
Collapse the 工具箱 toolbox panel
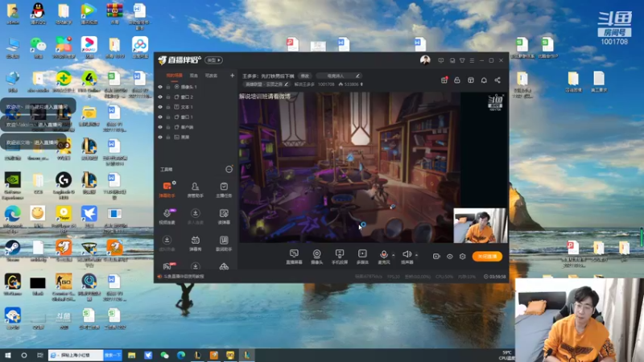pos(229,169)
